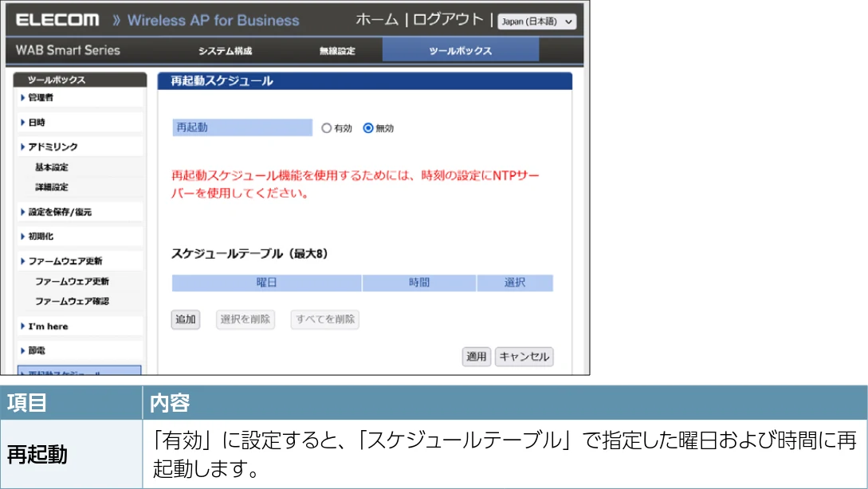This screenshot has width=868, height=489.
Task: Click すべてを削除 button
Action: point(325,319)
